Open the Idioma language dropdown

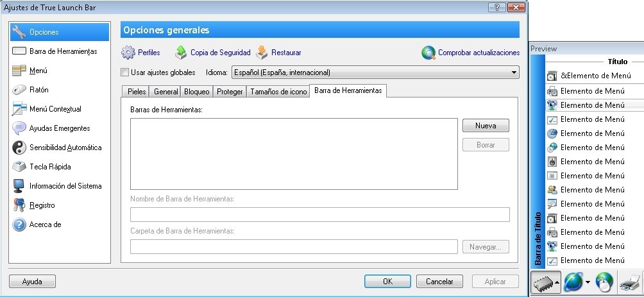tap(375, 72)
